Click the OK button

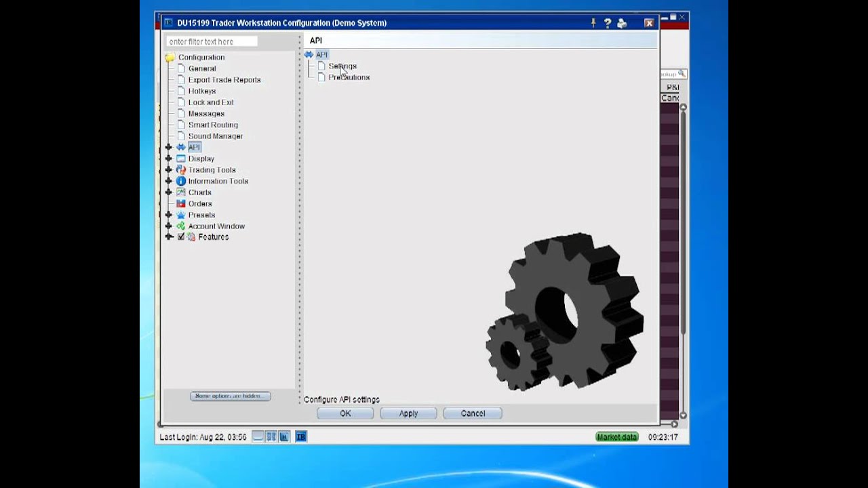pos(345,413)
